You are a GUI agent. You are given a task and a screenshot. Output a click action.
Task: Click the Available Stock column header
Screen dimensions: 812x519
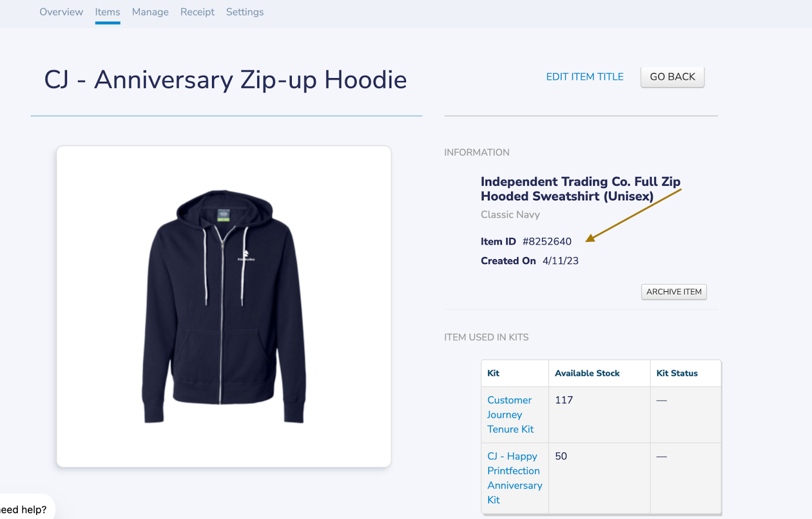(587, 373)
